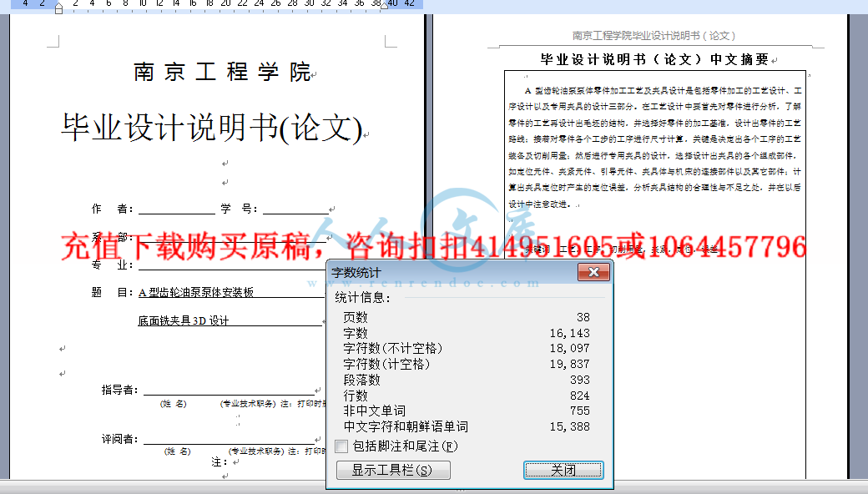Click the 统计信息 label
The image size is (868, 494).
pos(362,298)
